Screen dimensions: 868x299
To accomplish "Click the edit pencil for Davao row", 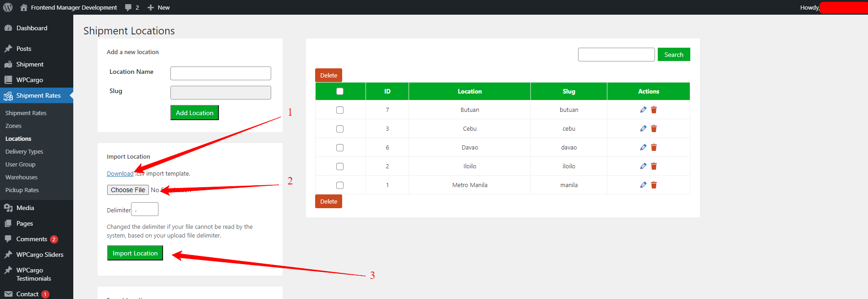I will tap(643, 148).
